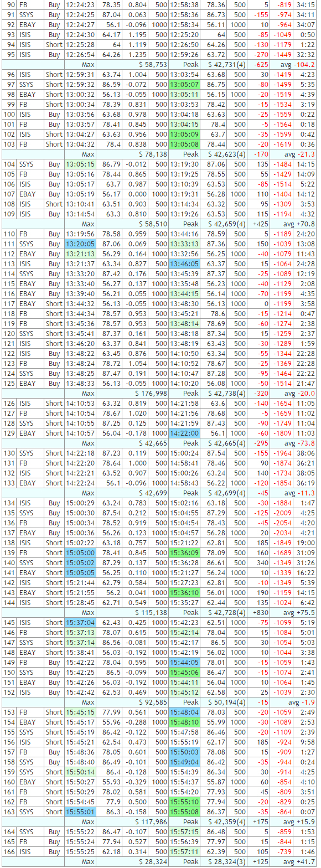Select Peak value $ 50,194(4)
Image resolution: width=321 pixels, height=868 pixels.
227,702
